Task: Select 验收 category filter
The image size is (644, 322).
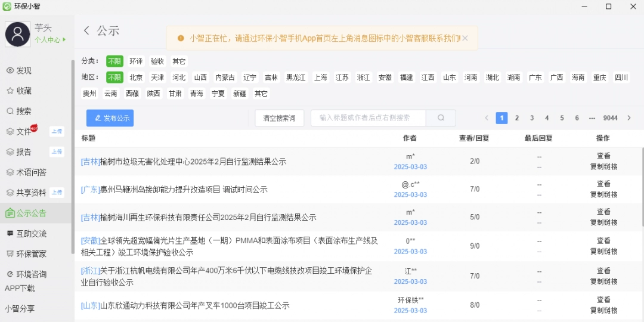Action: click(x=157, y=61)
